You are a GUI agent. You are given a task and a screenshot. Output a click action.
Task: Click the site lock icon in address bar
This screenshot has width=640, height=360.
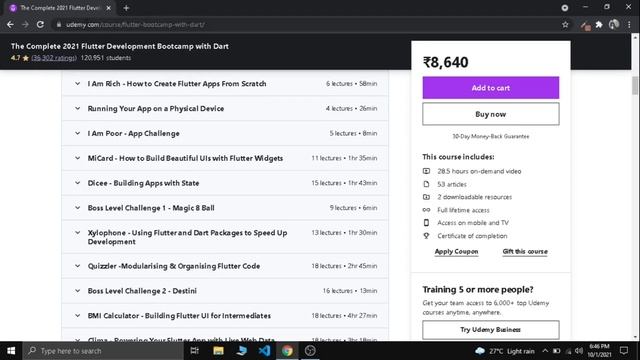59,24
